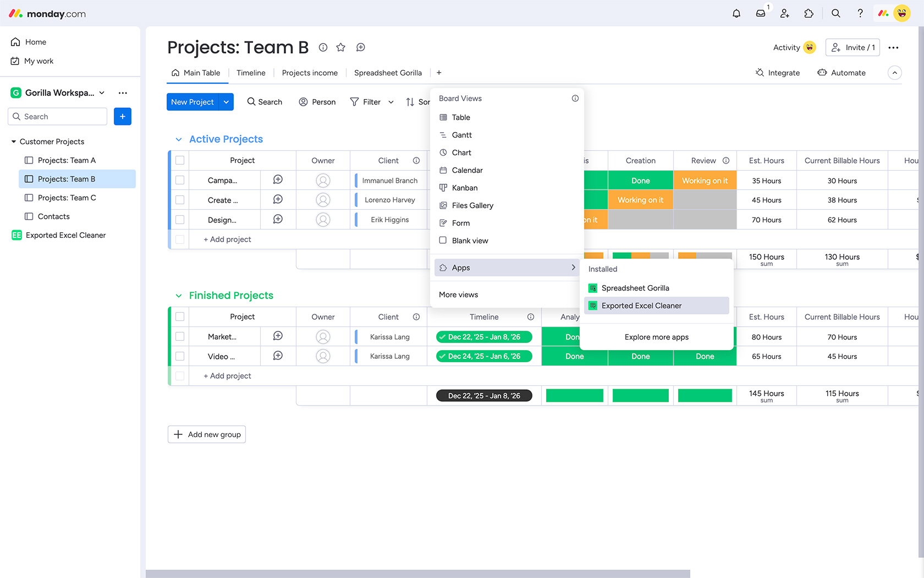924x578 pixels.
Task: Open the New Project dropdown arrow
Action: [226, 102]
